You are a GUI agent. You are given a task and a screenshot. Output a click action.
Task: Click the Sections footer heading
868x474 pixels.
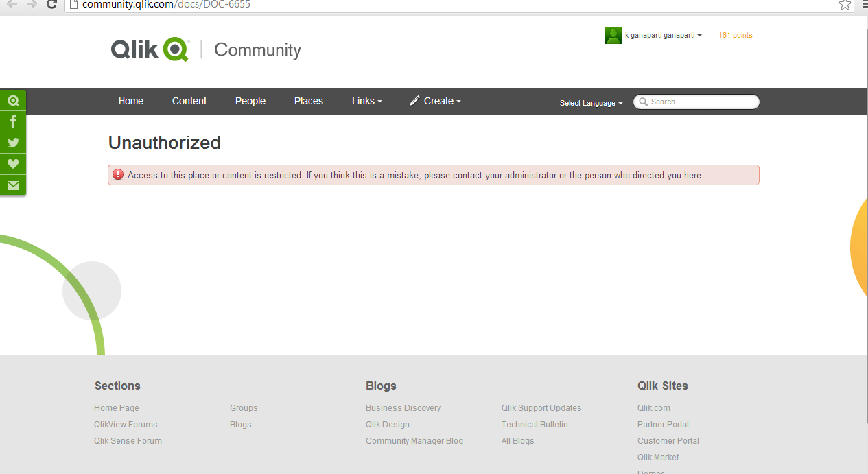pos(117,386)
